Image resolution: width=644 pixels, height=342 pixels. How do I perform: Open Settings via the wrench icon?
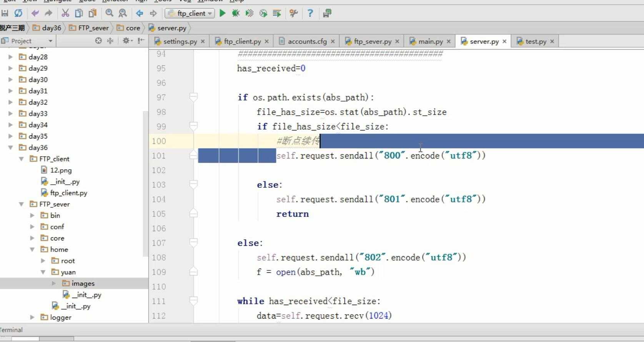tap(294, 13)
